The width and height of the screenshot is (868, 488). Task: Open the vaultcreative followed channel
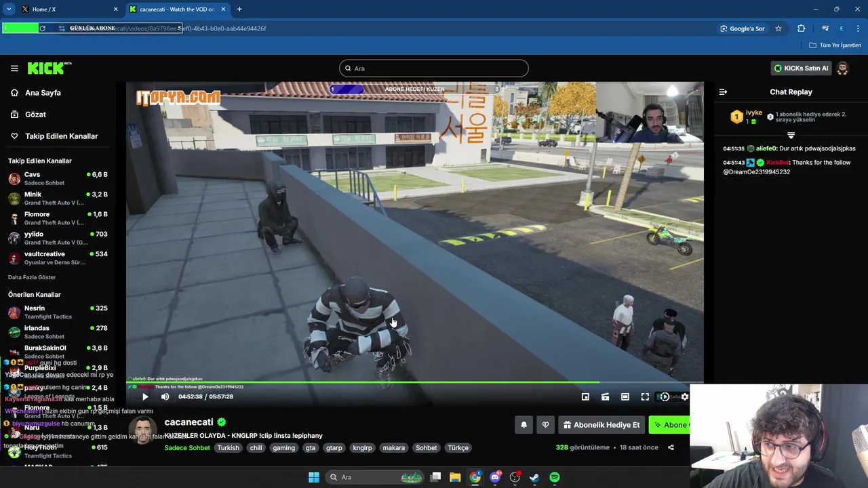point(58,258)
